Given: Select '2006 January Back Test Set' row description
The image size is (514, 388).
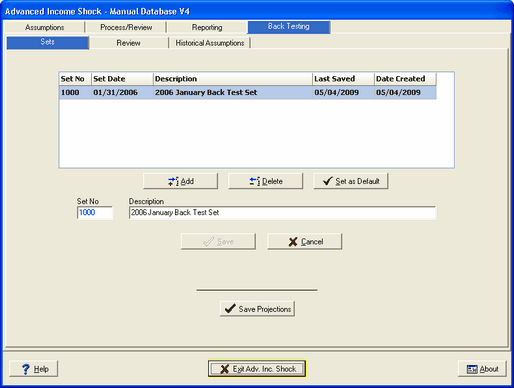Looking at the screenshot, I should (233, 92).
